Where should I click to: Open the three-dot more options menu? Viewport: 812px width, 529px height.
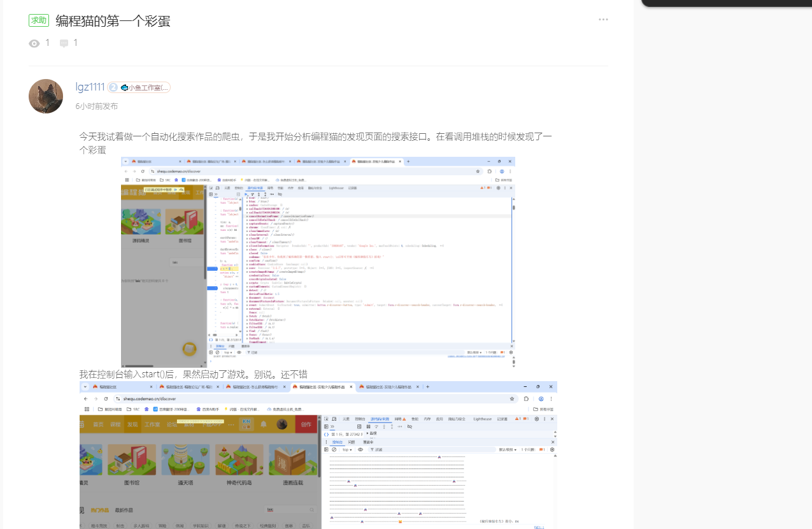603,20
